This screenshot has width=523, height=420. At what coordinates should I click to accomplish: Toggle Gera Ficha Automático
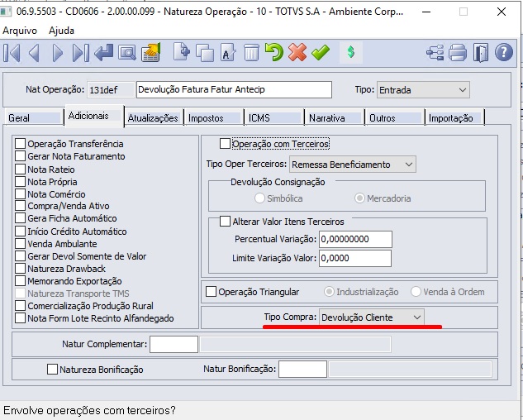[x=21, y=218]
